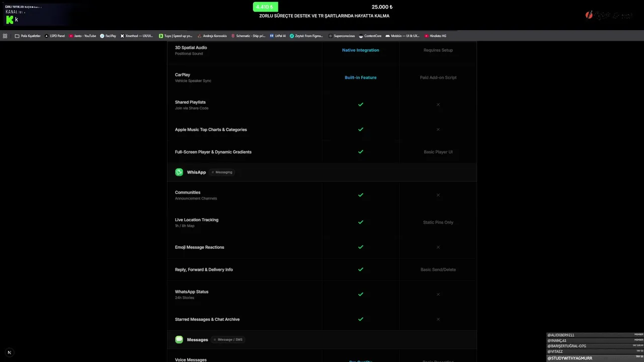
Task: Click the green 4.410 ₺ donation progress bar
Action: tap(265, 7)
